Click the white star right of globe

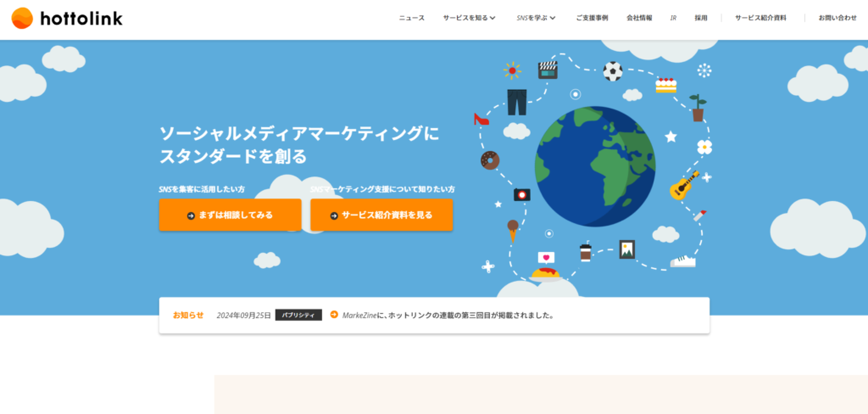point(671,137)
